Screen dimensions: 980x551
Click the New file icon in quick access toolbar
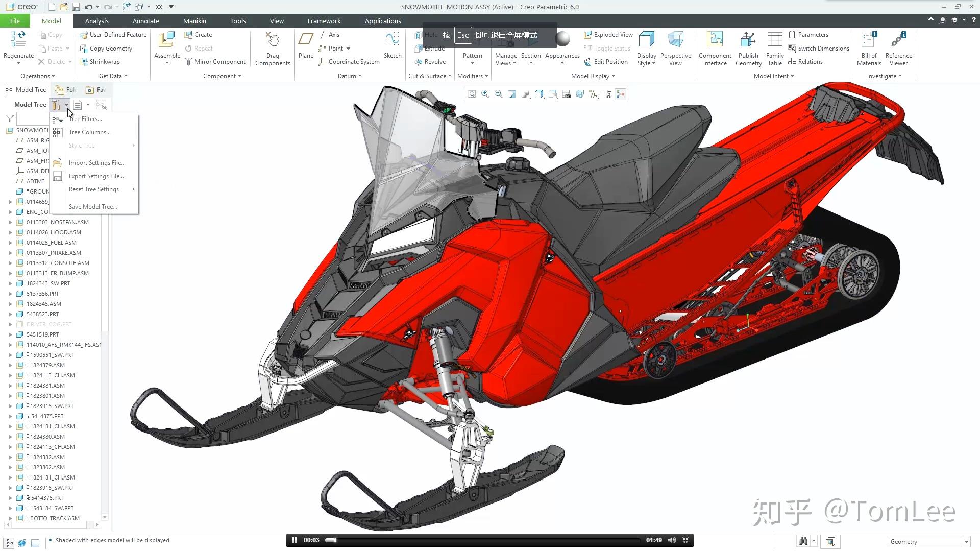(x=52, y=7)
